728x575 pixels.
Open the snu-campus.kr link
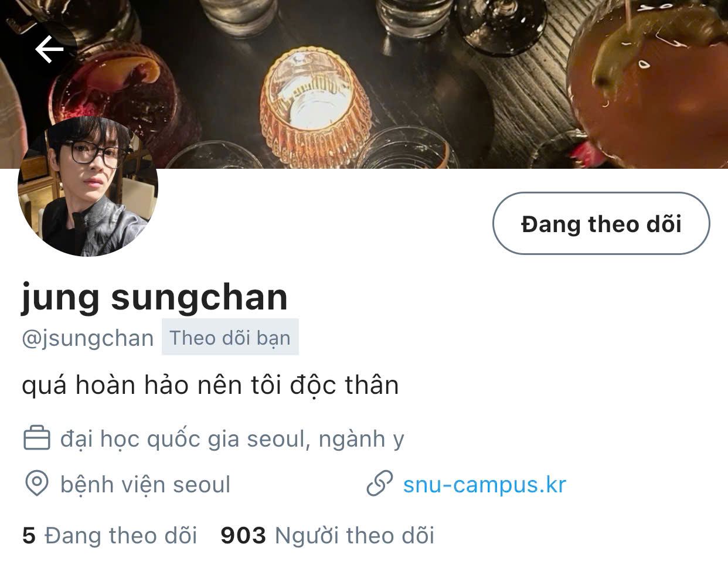point(484,485)
